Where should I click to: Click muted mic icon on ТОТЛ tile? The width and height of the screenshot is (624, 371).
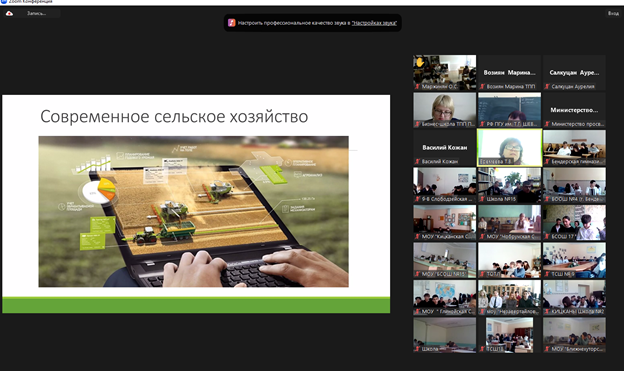coord(482,274)
